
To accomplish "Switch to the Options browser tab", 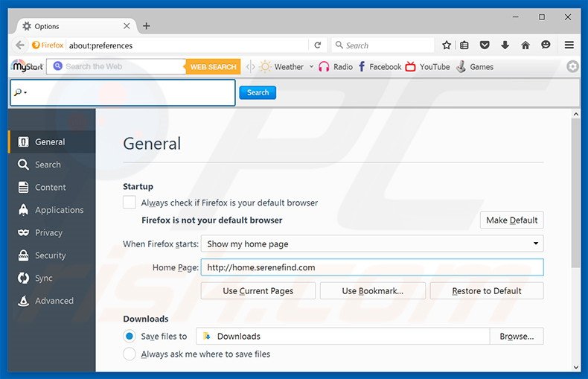I will (x=75, y=26).
